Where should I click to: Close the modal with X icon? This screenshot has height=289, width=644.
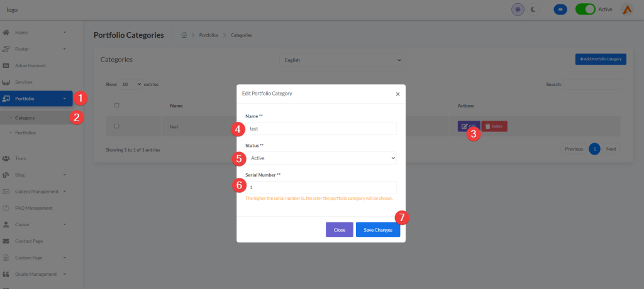tap(397, 94)
